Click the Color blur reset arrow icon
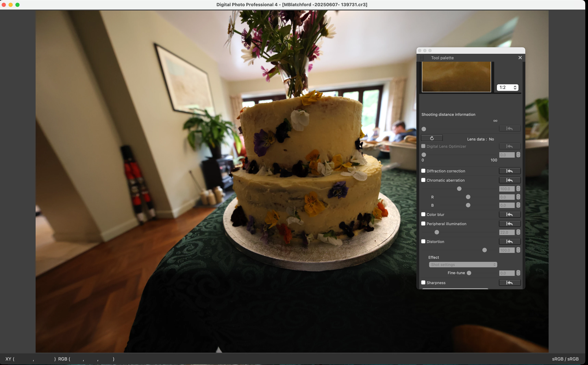Viewport: 588px width, 365px height. pyautogui.click(x=509, y=214)
